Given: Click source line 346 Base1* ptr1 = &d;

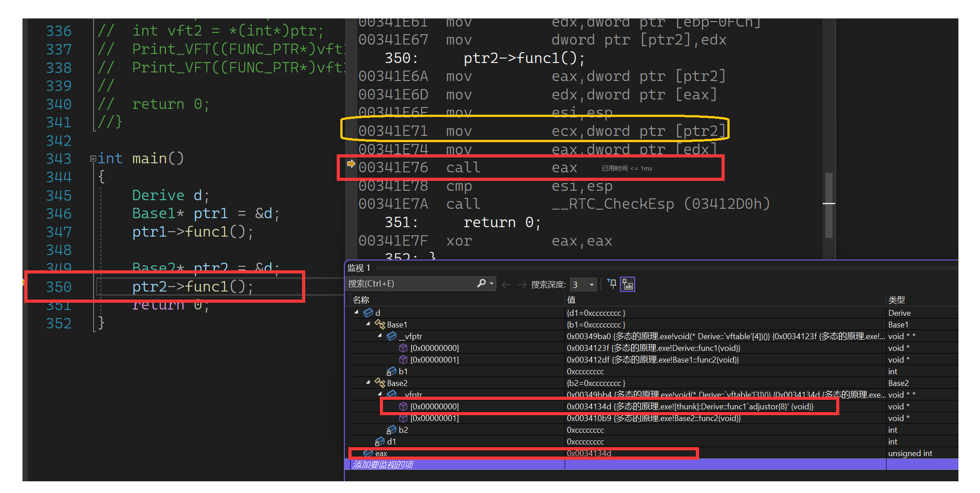Looking at the screenshot, I should tap(206, 213).
